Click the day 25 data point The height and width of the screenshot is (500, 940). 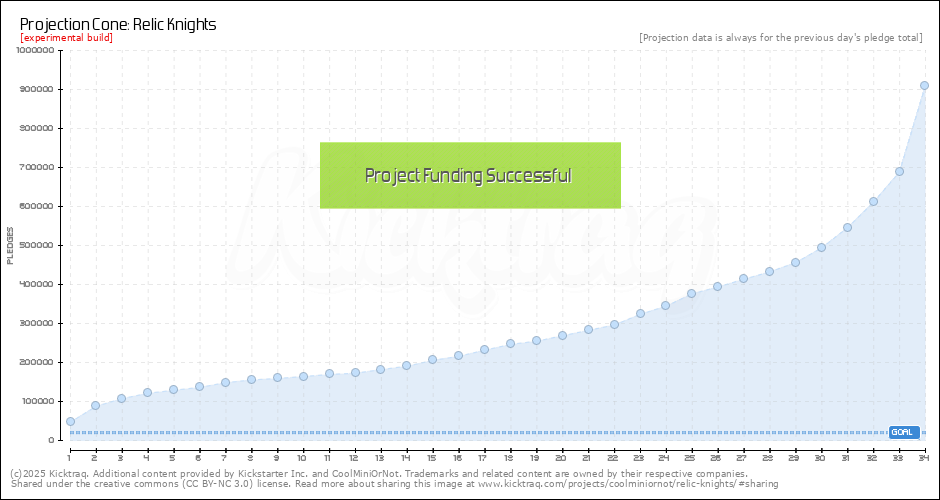(x=691, y=294)
